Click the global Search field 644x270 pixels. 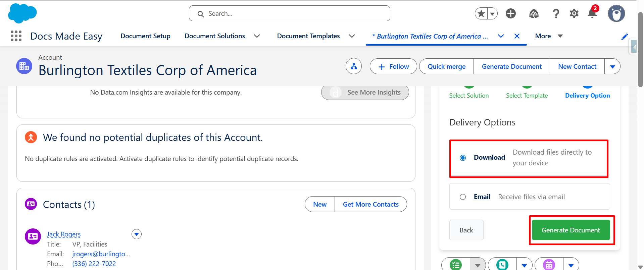290,13
